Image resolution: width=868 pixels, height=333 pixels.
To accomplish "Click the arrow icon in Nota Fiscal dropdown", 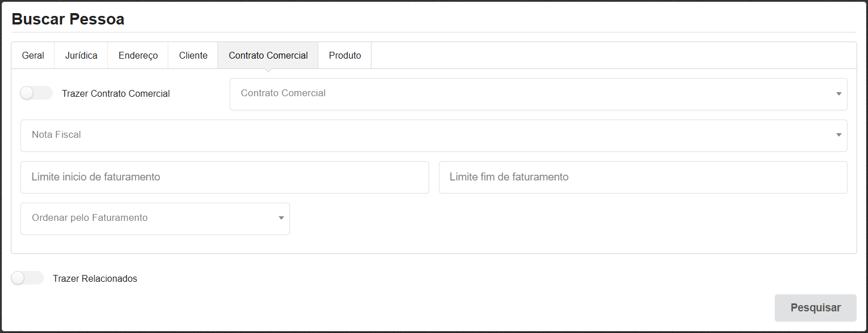I will coord(838,135).
